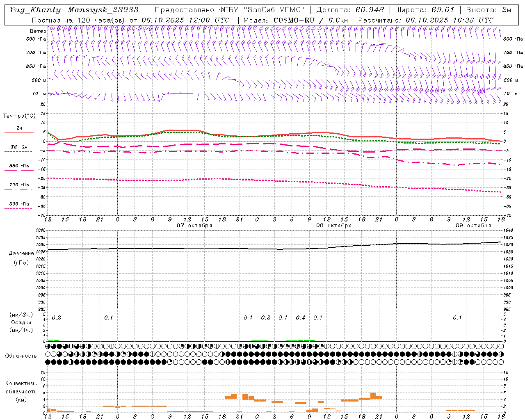Click the (км) convective cloud unit label

[21, 399]
